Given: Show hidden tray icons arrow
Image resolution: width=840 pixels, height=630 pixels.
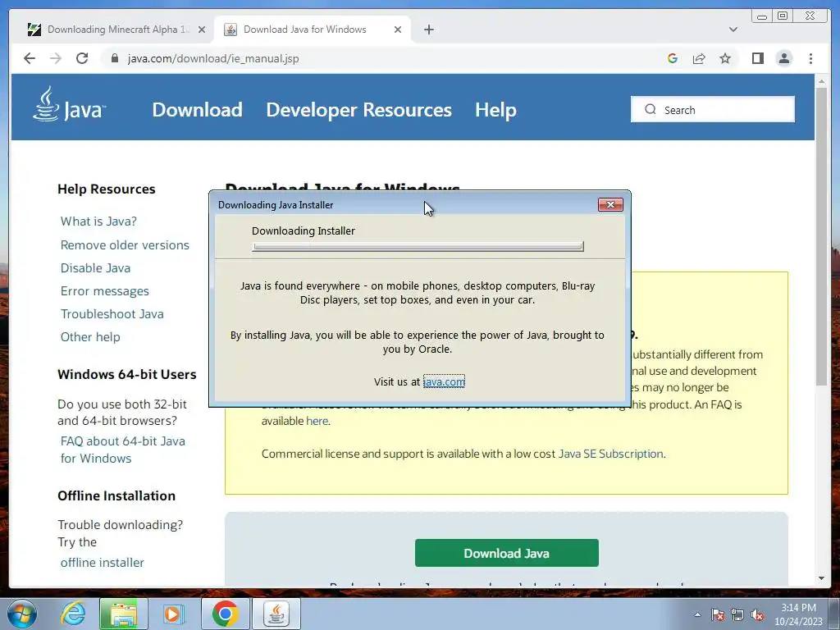Looking at the screenshot, I should (x=697, y=614).
